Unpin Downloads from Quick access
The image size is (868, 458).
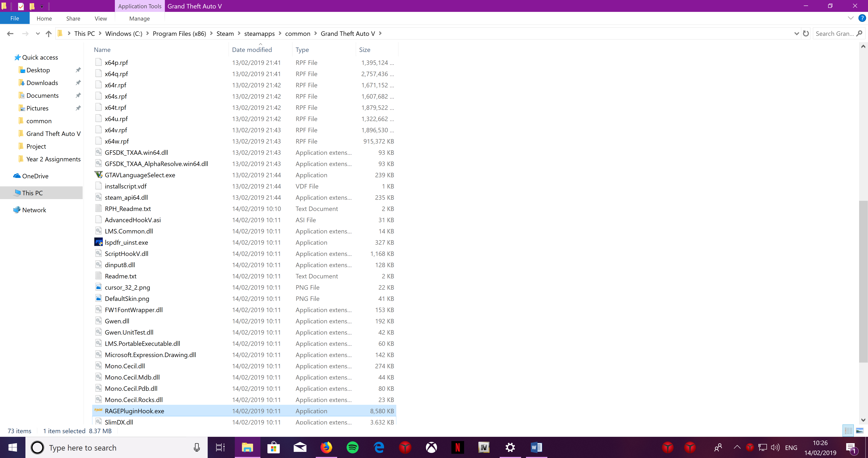pos(78,83)
